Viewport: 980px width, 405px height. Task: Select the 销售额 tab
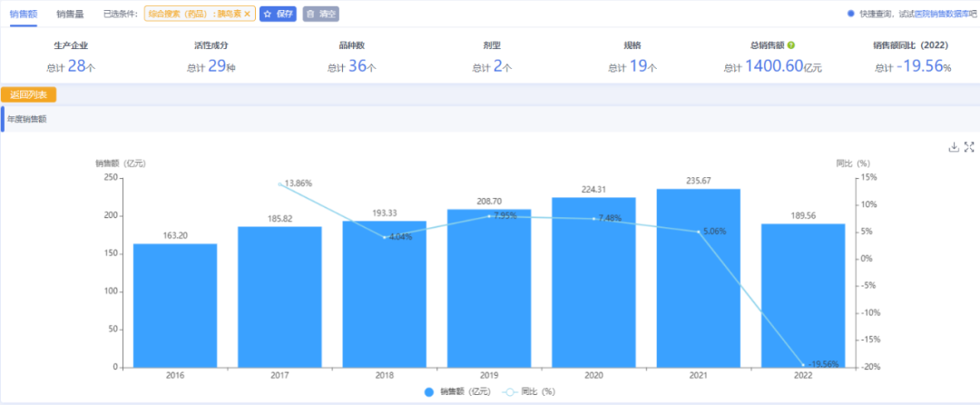click(24, 14)
